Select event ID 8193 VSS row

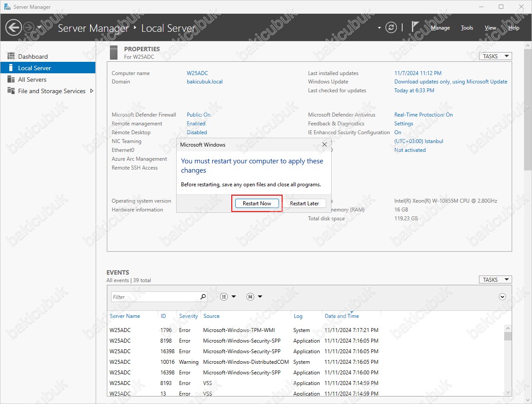pyautogui.click(x=306, y=383)
